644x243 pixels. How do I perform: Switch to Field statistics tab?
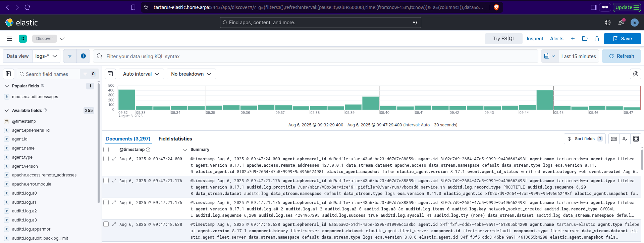click(x=175, y=139)
